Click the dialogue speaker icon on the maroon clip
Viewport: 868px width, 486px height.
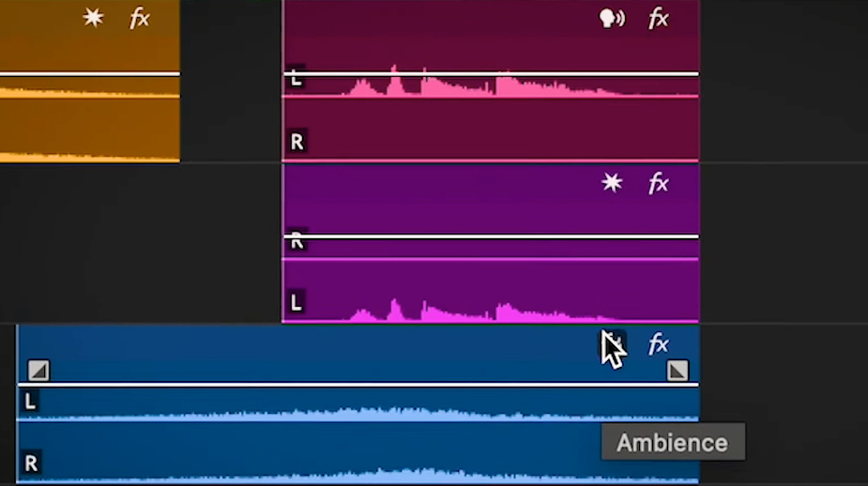point(612,19)
